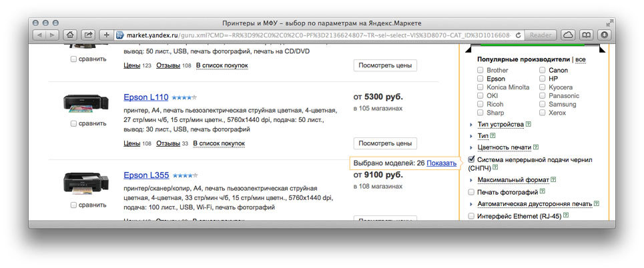Click в 105 магазинах text
Screen dimensions: 644x268
pyautogui.click(x=378, y=109)
